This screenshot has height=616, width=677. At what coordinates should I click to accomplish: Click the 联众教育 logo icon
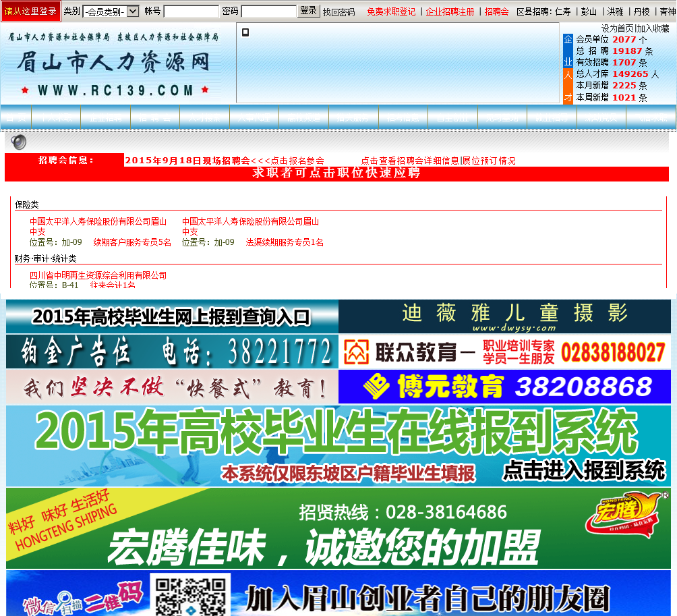click(356, 352)
